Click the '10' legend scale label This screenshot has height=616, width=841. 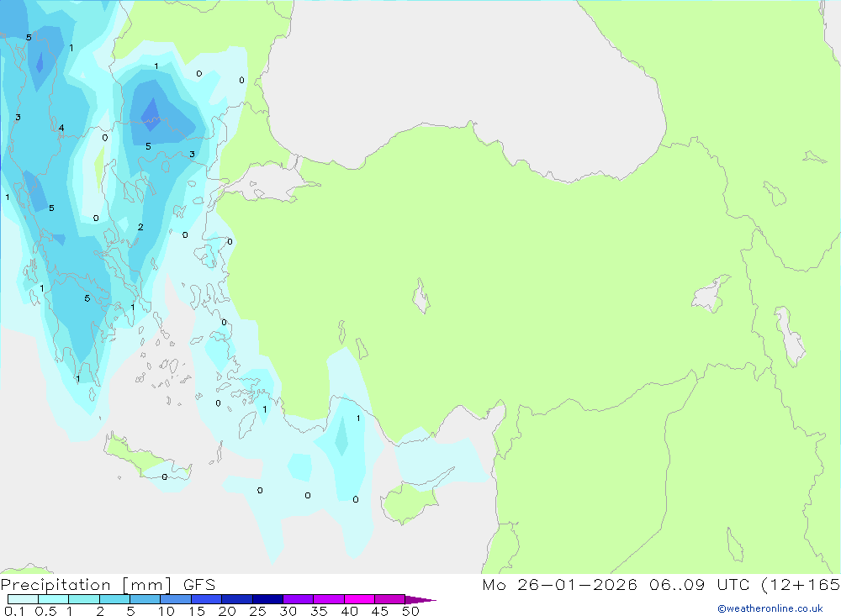click(x=167, y=611)
